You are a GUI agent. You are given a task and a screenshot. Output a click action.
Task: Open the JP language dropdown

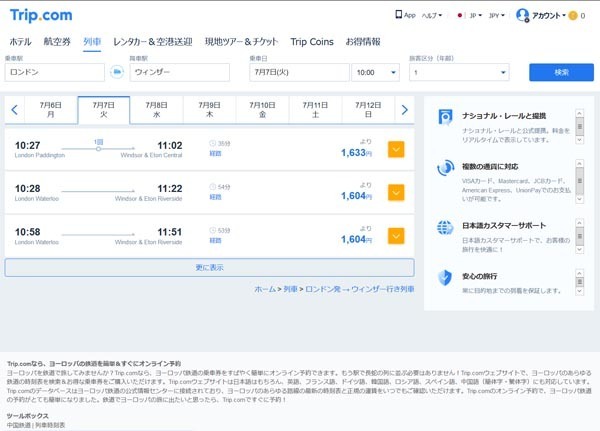point(476,16)
